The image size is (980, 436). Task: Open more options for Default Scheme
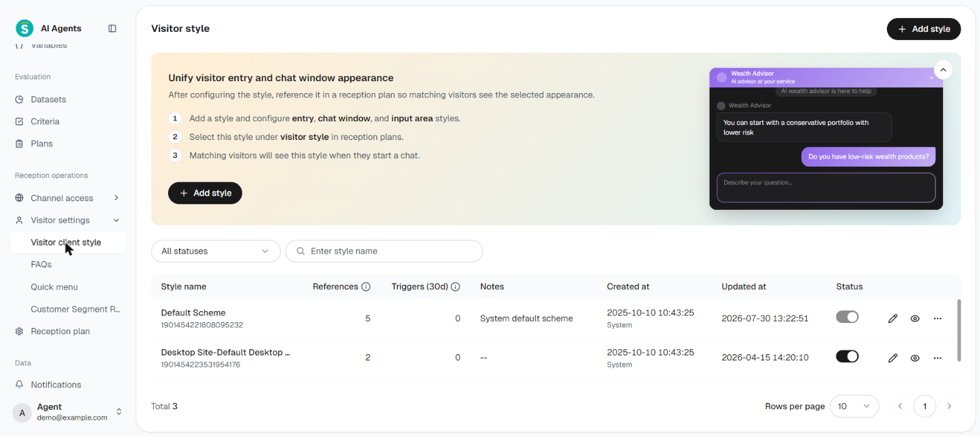click(937, 319)
